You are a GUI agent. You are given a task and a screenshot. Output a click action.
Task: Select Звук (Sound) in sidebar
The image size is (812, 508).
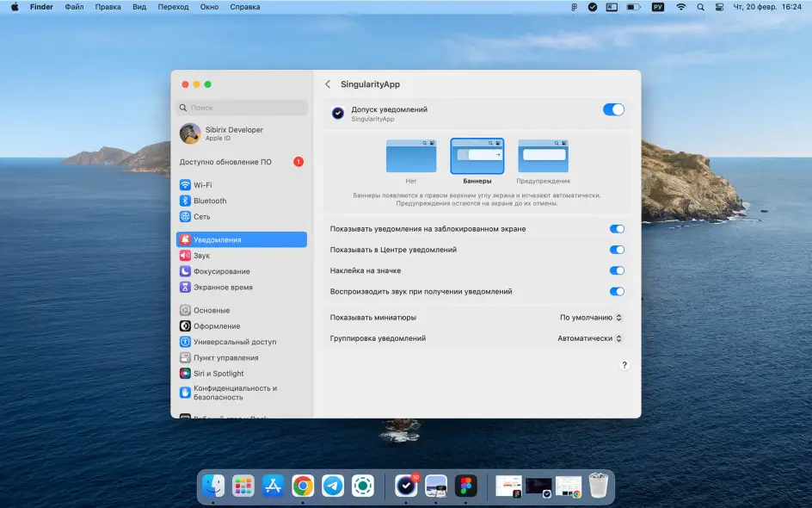201,256
